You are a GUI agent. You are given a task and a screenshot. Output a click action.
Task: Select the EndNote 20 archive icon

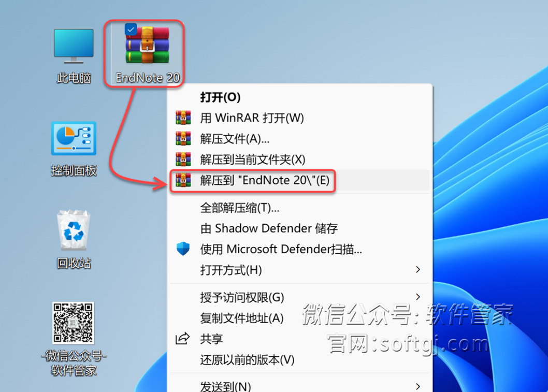tap(147, 46)
